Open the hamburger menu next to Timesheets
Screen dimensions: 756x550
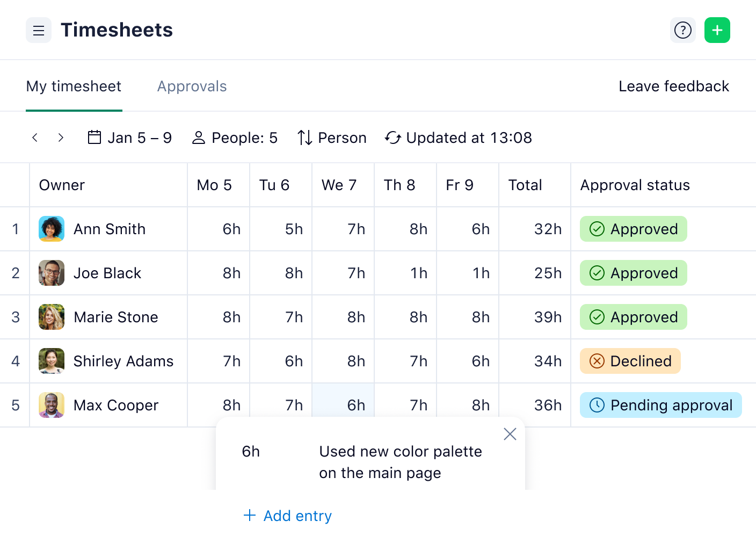38,30
